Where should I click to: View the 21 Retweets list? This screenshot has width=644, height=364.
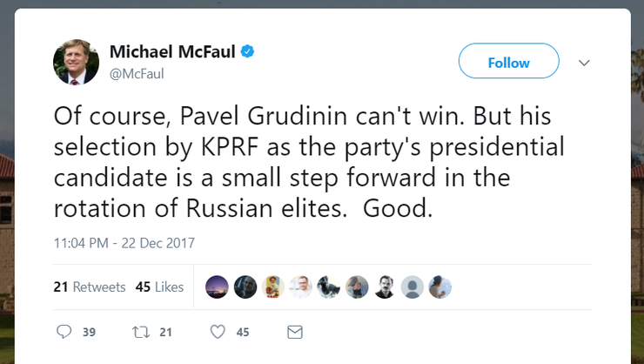click(x=90, y=286)
